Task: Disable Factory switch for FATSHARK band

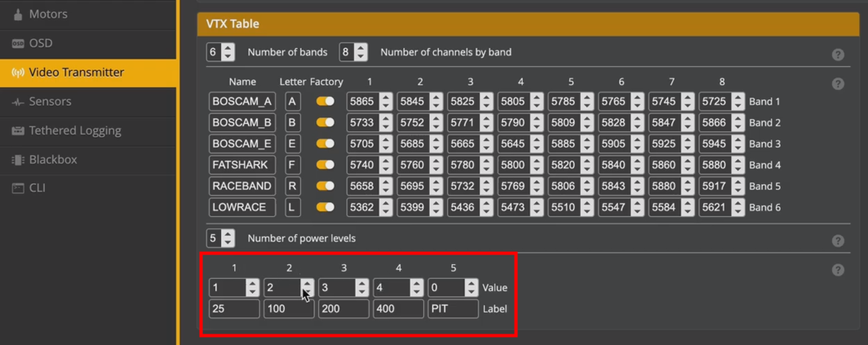Action: [325, 165]
